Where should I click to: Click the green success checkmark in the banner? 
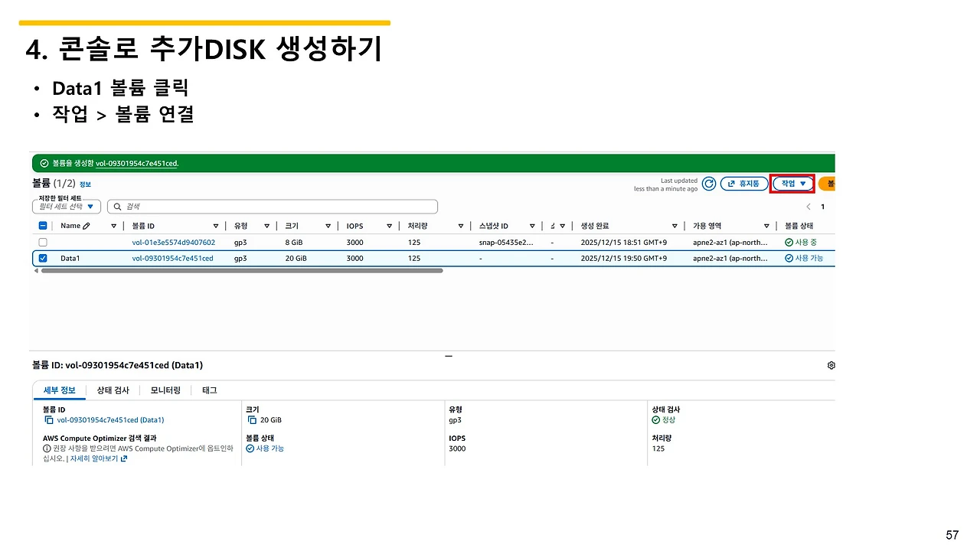click(44, 162)
